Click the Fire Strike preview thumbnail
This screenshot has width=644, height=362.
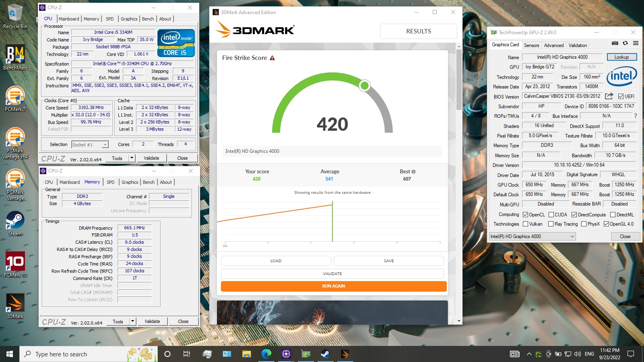[332, 313]
